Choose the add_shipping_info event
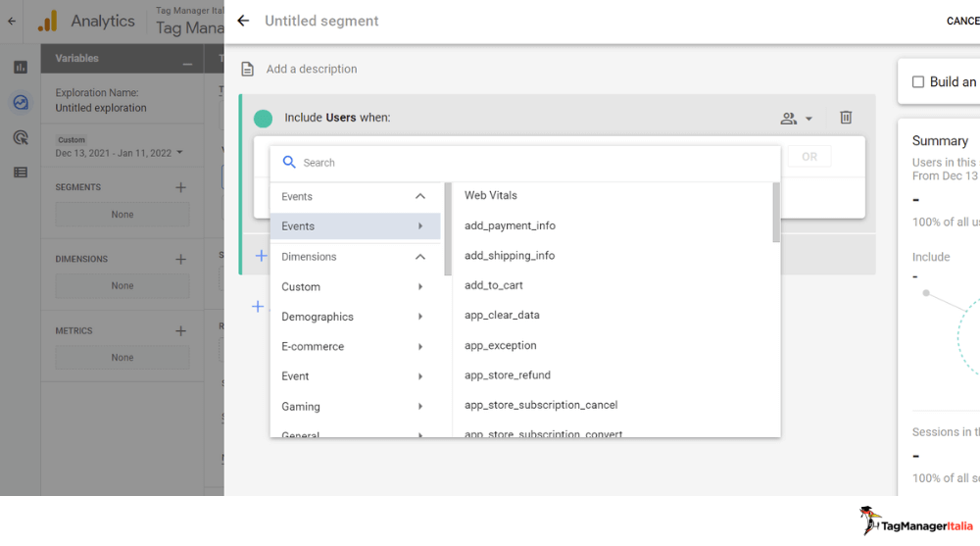 [x=510, y=255]
